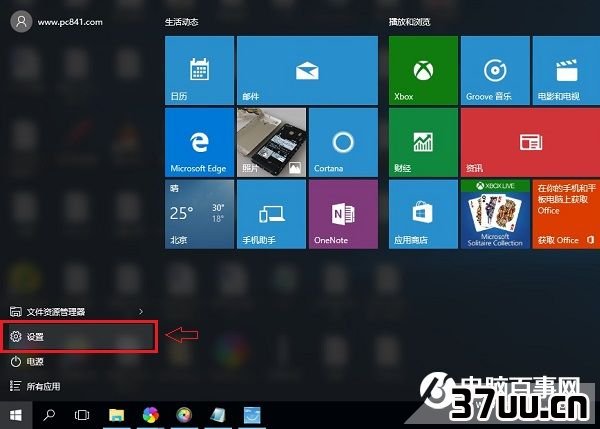
Task: Expand the 文件资源管理器 jump list arrow
Action: click(141, 312)
